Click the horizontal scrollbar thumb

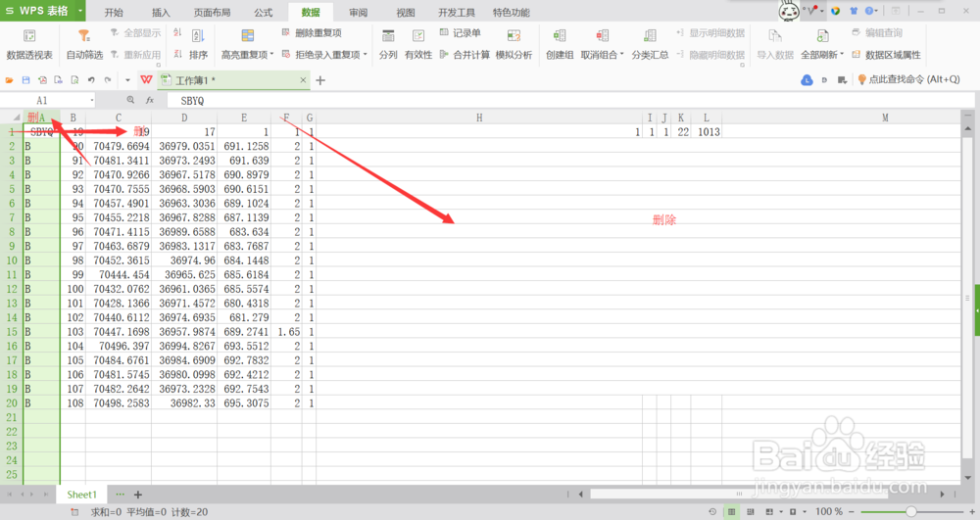click(739, 494)
